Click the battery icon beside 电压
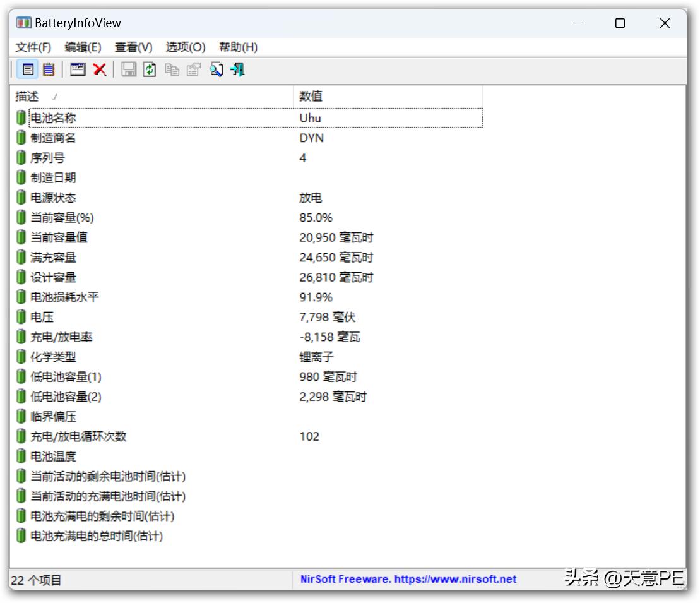This screenshot has width=700, height=603. (21, 316)
